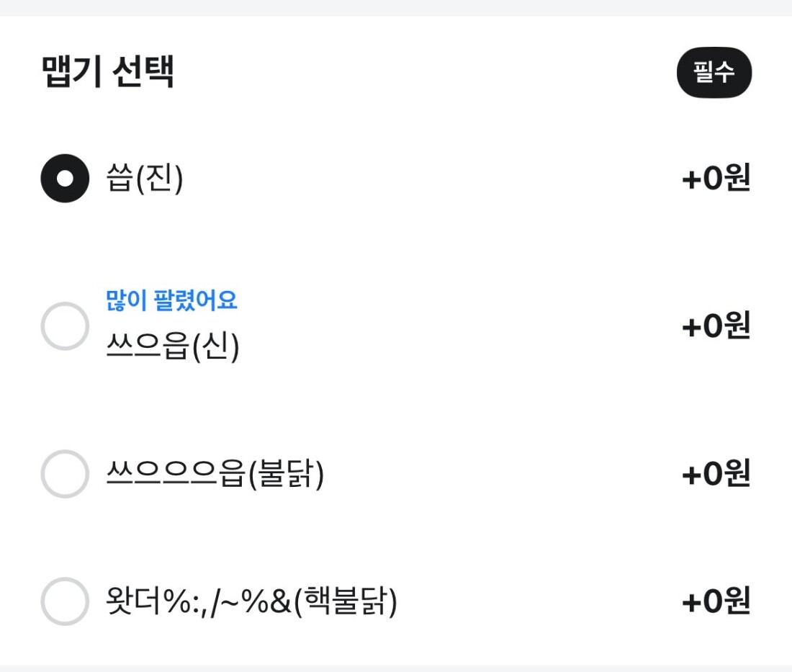Click the gray divider above 맵기 선택

point(396,7)
